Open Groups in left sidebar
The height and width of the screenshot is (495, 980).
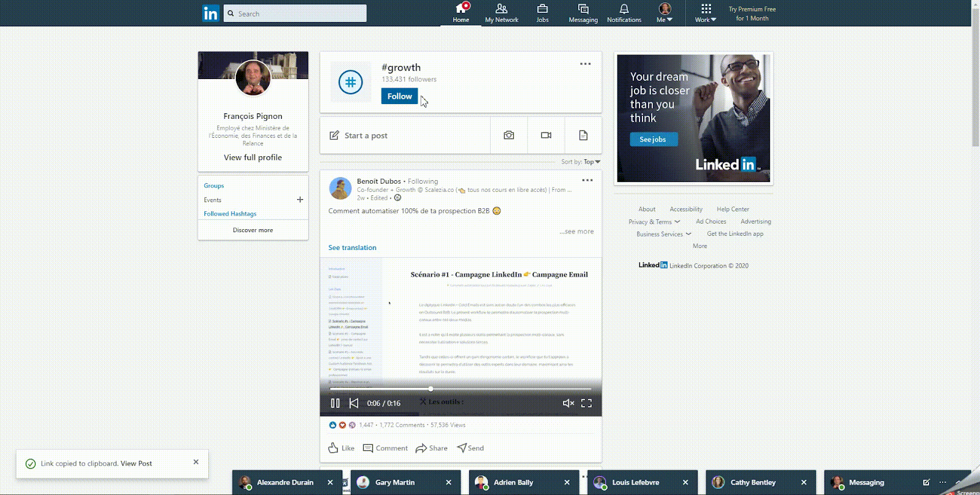[214, 186]
